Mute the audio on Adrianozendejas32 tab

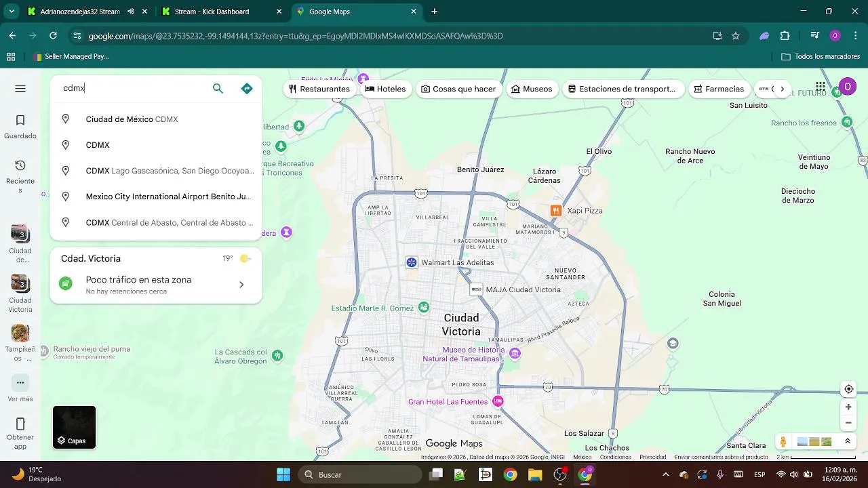coord(131,12)
